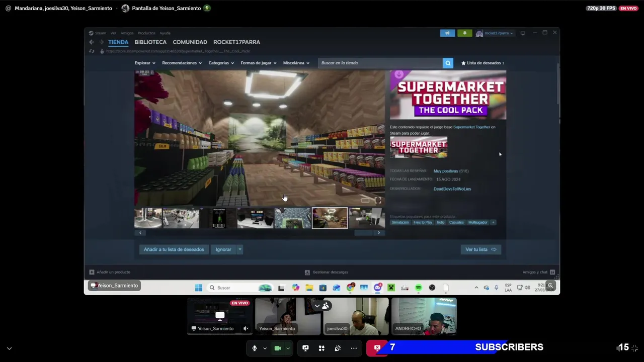Click Añadir a tu lista de deseados
This screenshot has width=644, height=362.
pos(174,249)
